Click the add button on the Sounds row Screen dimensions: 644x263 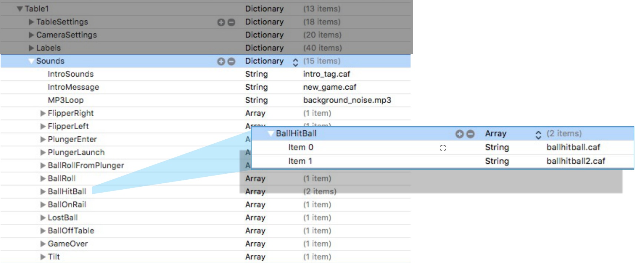tap(221, 61)
